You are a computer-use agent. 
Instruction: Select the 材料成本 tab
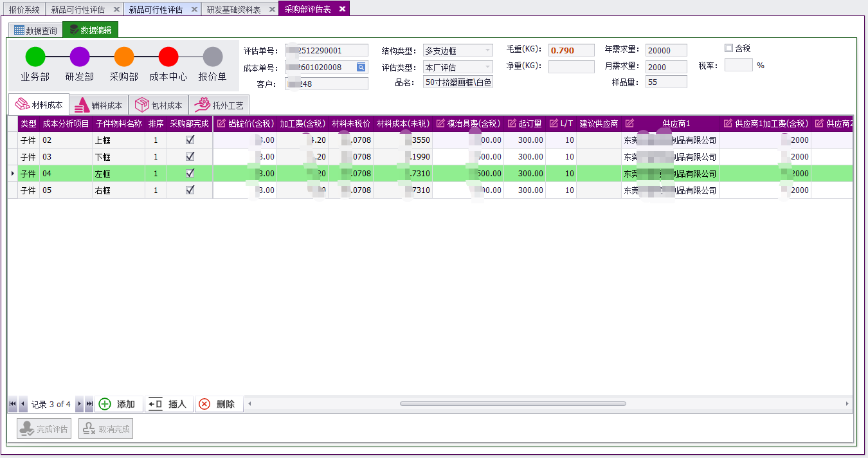(39, 105)
